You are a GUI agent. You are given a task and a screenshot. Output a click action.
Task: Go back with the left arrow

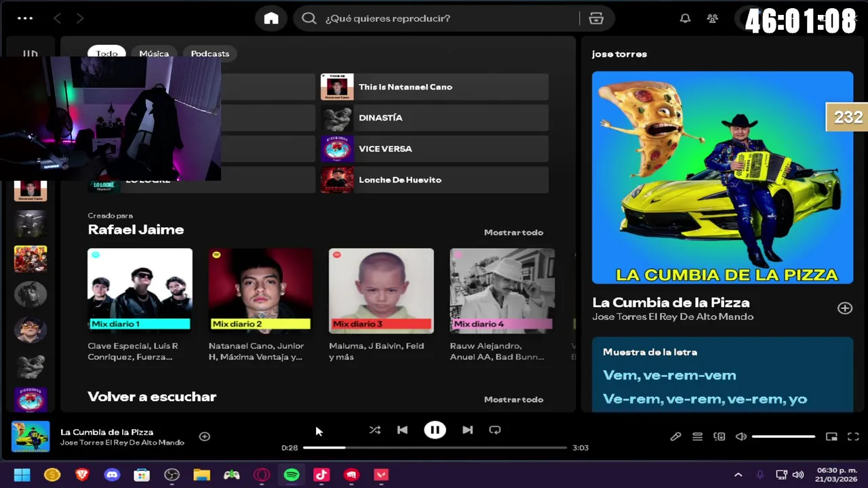(x=57, y=18)
